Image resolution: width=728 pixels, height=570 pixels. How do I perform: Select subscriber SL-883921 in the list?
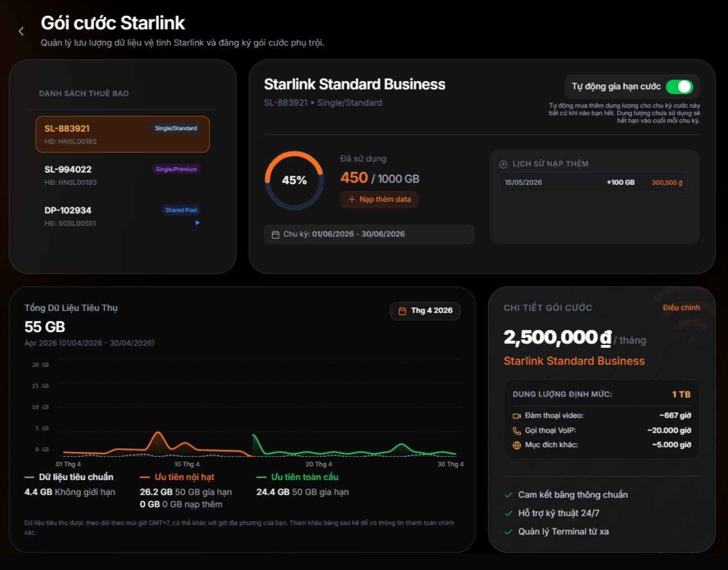pos(123,134)
